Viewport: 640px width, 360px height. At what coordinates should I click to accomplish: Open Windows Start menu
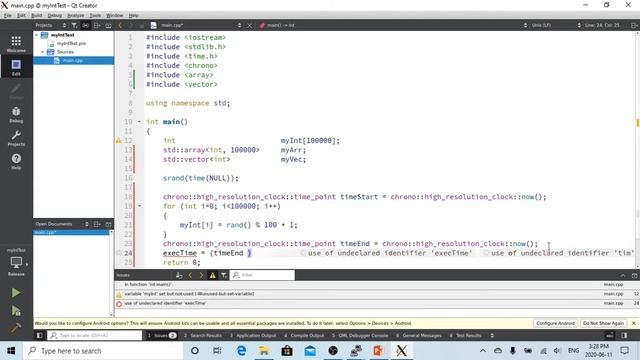(11, 351)
